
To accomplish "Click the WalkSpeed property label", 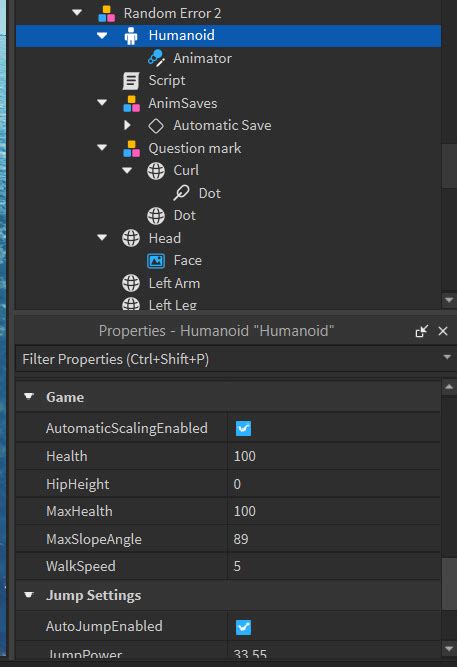I will tap(81, 567).
